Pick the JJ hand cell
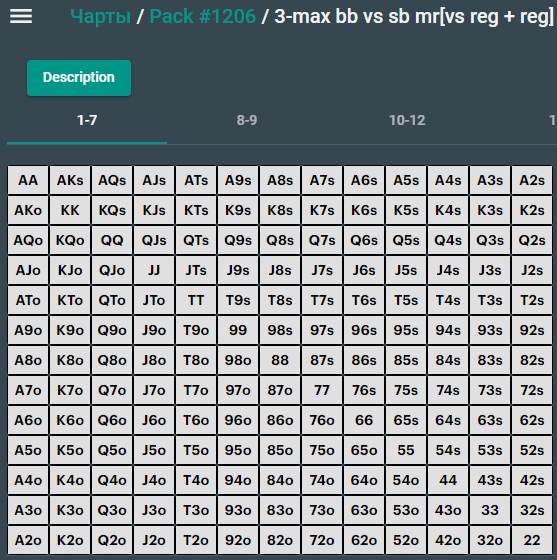557x560 pixels. tap(154, 270)
